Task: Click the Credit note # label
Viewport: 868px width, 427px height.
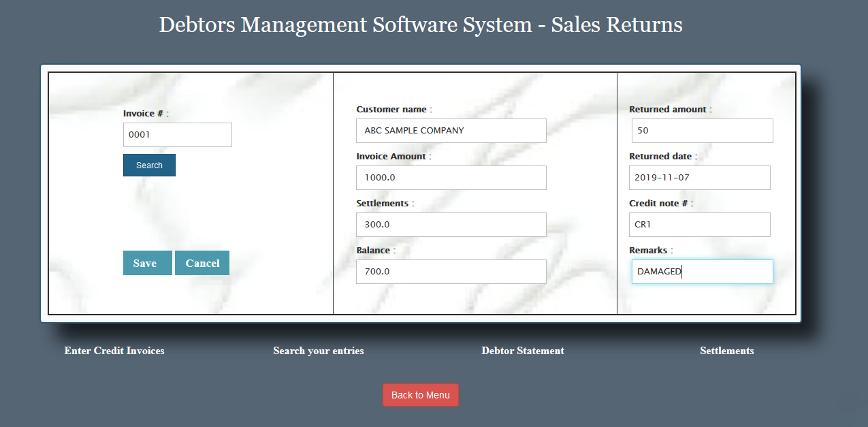Action: coord(661,204)
